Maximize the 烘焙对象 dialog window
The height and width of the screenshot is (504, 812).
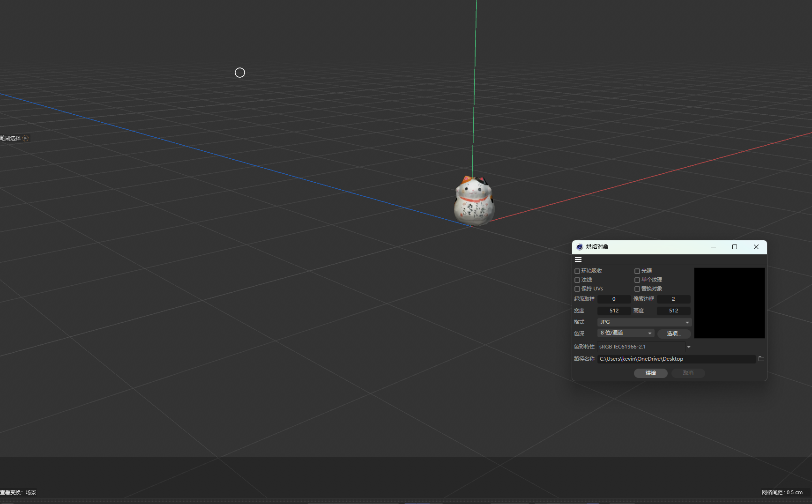(x=734, y=247)
